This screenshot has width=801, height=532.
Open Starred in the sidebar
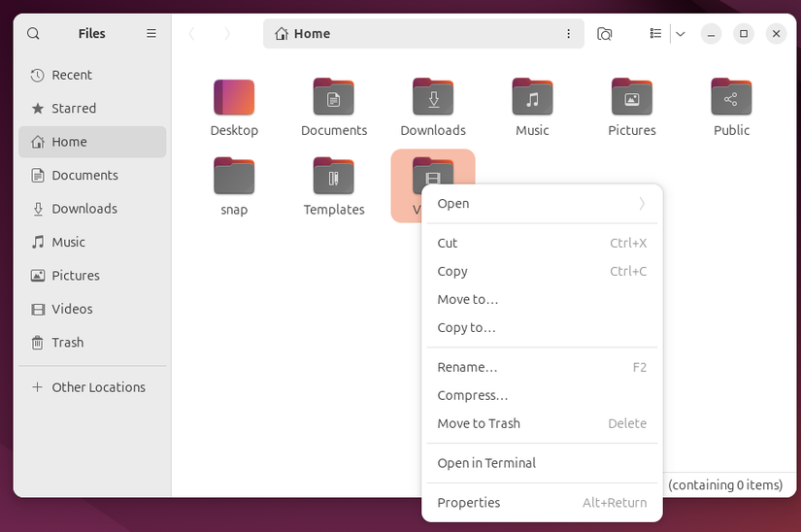[74, 109]
